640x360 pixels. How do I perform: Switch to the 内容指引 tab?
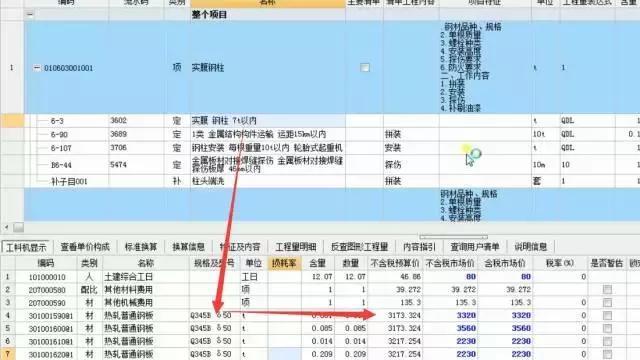pos(419,247)
